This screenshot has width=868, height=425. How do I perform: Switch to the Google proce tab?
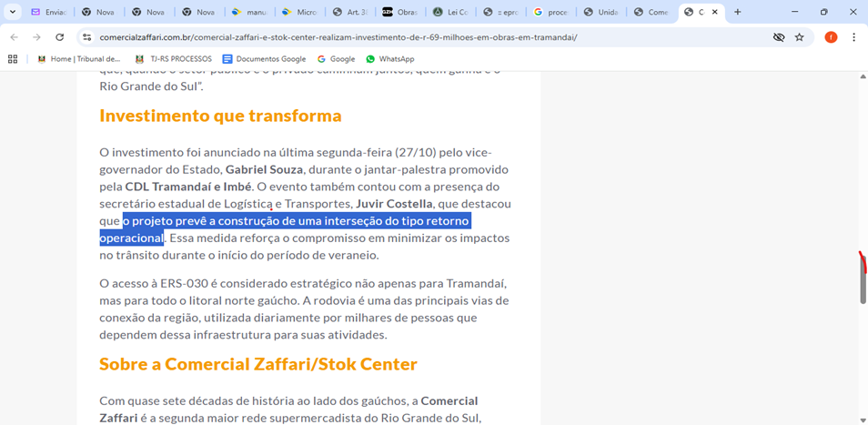pyautogui.click(x=551, y=12)
